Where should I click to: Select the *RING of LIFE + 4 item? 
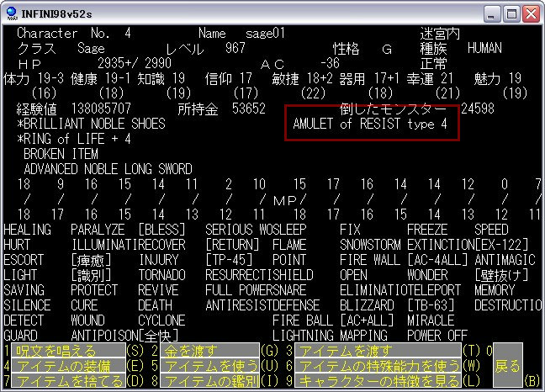[74, 139]
